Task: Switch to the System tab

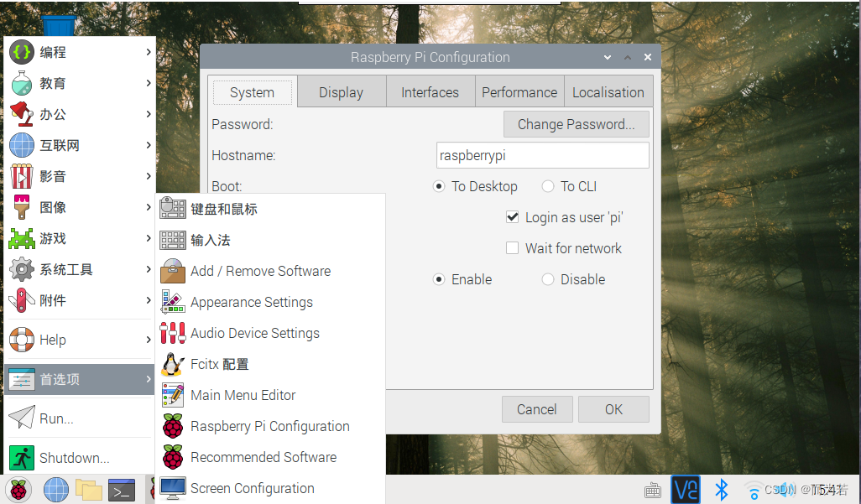Action: pos(252,92)
